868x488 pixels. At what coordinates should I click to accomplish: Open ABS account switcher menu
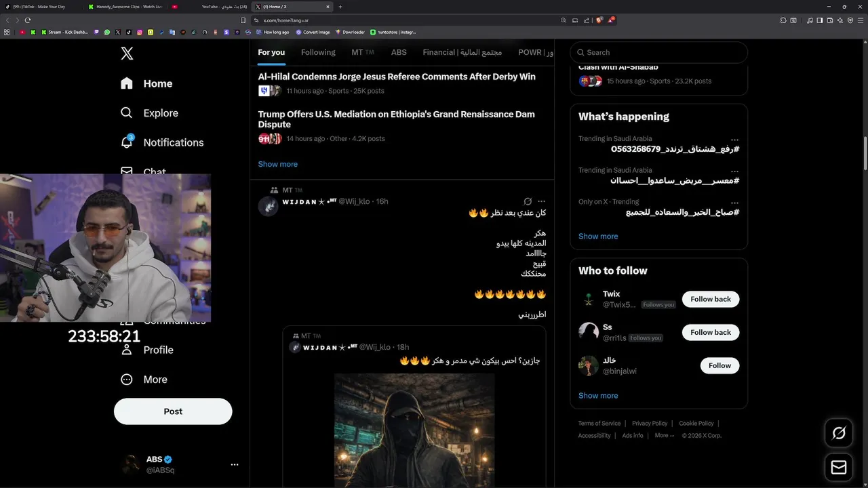coord(180,464)
